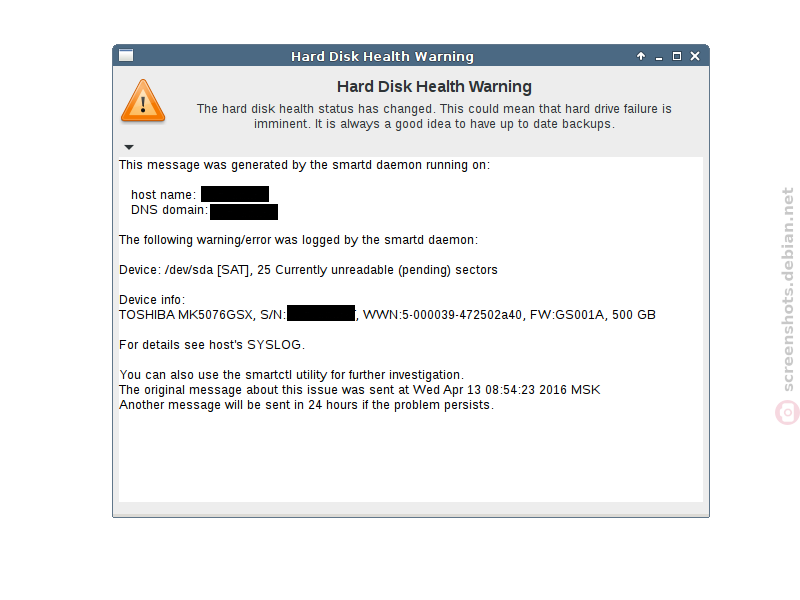Click the redacted serial number box

point(321,313)
